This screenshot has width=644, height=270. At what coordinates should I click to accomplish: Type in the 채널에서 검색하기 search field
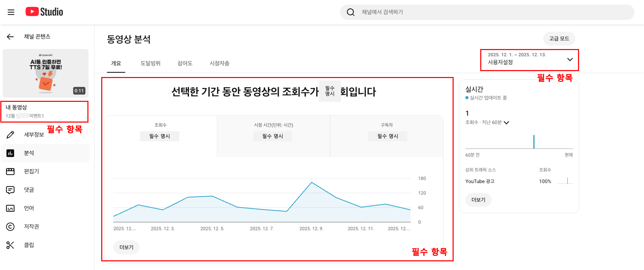click(491, 12)
